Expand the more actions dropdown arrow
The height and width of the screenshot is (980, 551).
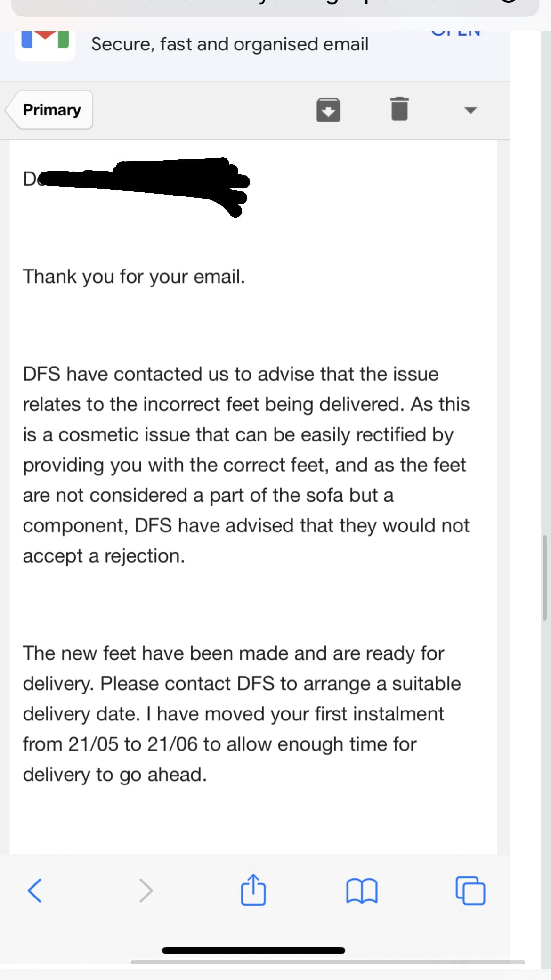[x=470, y=110]
